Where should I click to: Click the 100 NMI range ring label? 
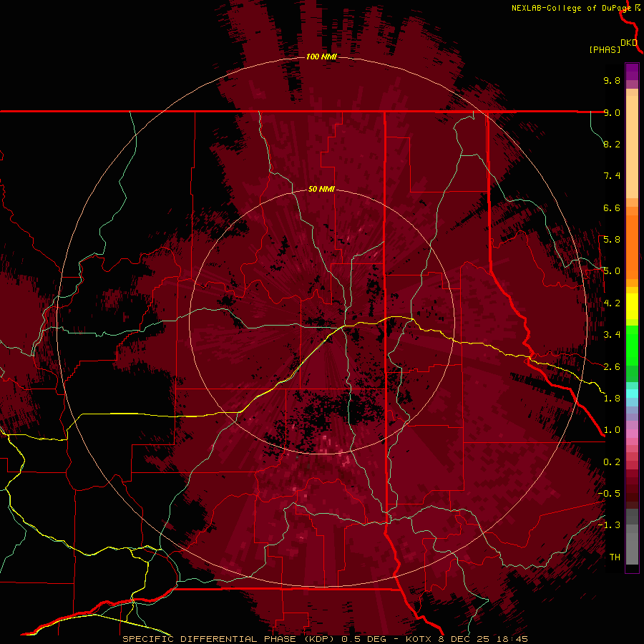321,57
